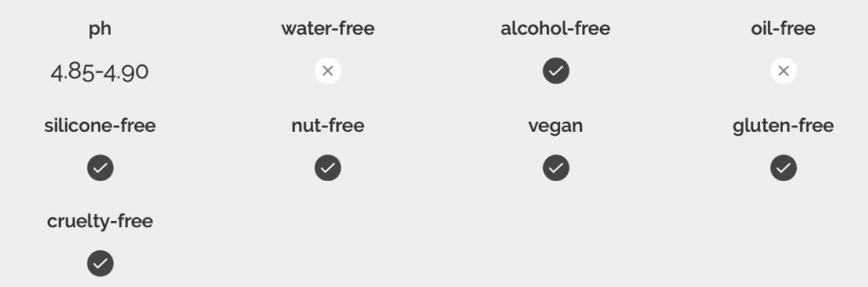
Task: Click the "vegan" label text
Action: tap(555, 126)
